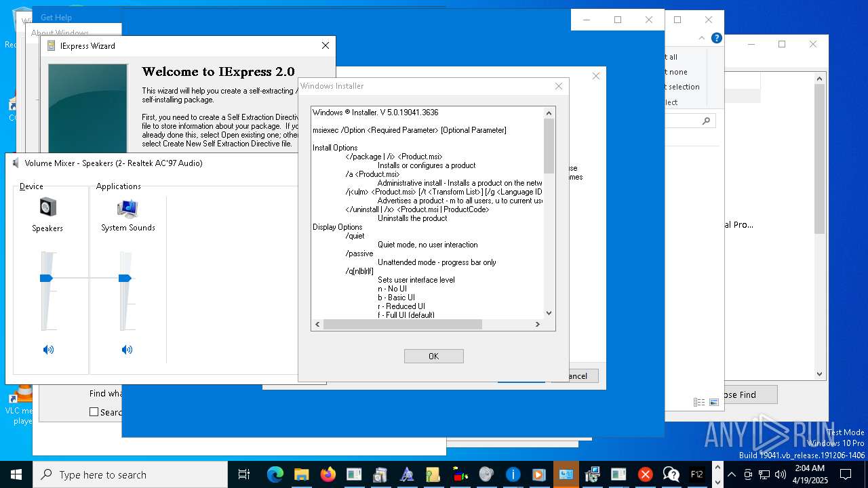Image resolution: width=868 pixels, height=488 pixels.
Task: Close the Windows Installer dialog
Action: click(559, 86)
